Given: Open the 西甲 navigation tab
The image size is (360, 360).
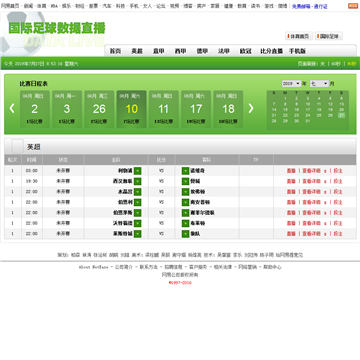Looking at the screenshot, I should (x=180, y=51).
